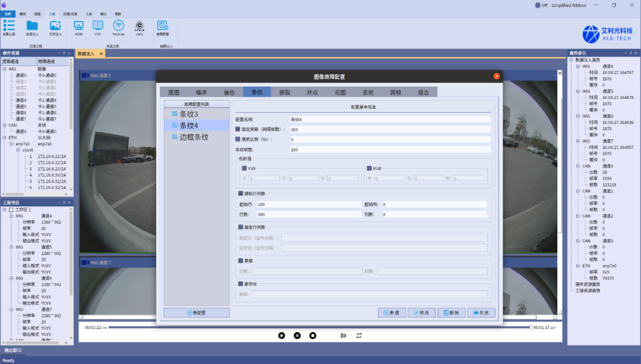Open the 采集记录 list icon in ribbon
This screenshot has height=364, width=641.
[x=9, y=25]
